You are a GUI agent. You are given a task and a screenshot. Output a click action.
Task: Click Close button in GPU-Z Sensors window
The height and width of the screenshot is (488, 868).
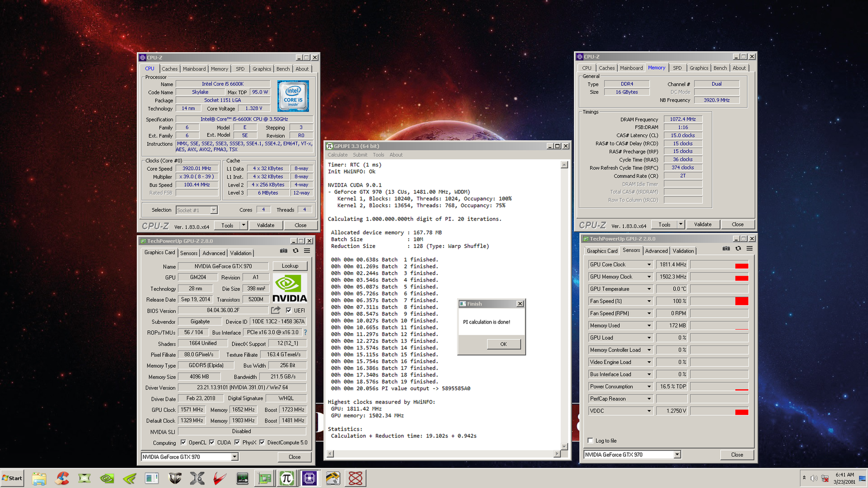point(737,455)
